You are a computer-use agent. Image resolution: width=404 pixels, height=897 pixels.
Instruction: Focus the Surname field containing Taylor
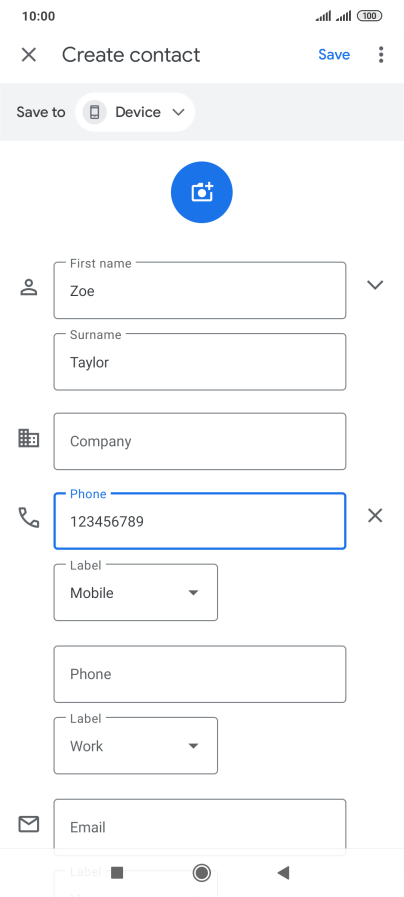pyautogui.click(x=200, y=362)
